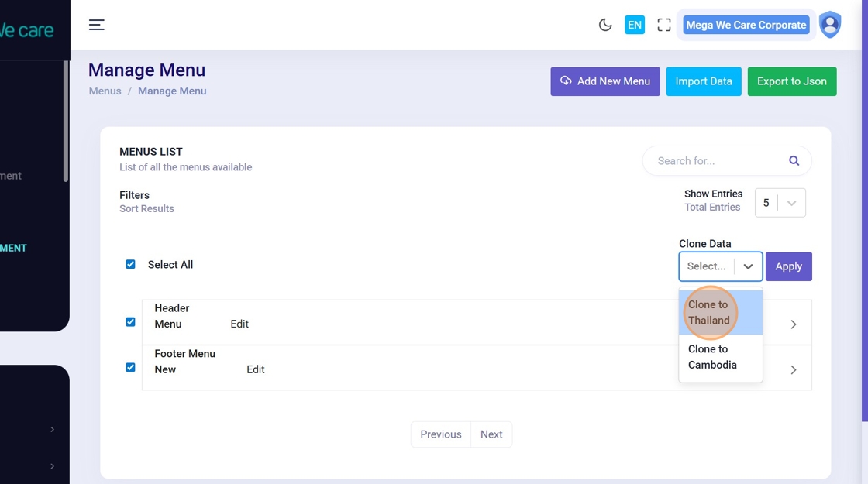Enter fullscreen with the expand icon
The image size is (868, 484).
(x=664, y=25)
